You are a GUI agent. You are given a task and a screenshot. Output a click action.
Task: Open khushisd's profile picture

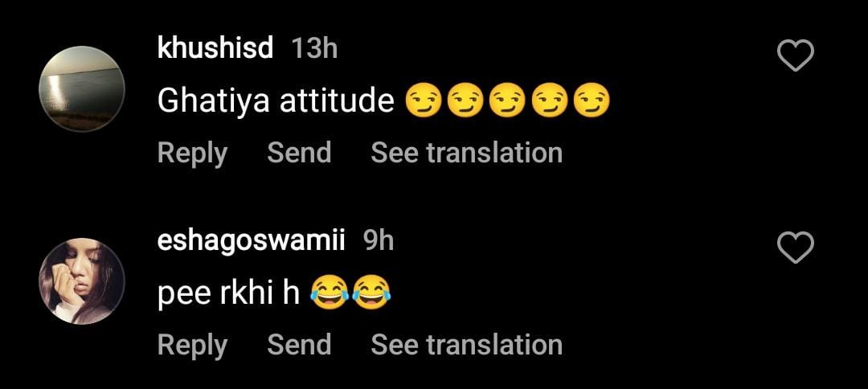(x=81, y=89)
